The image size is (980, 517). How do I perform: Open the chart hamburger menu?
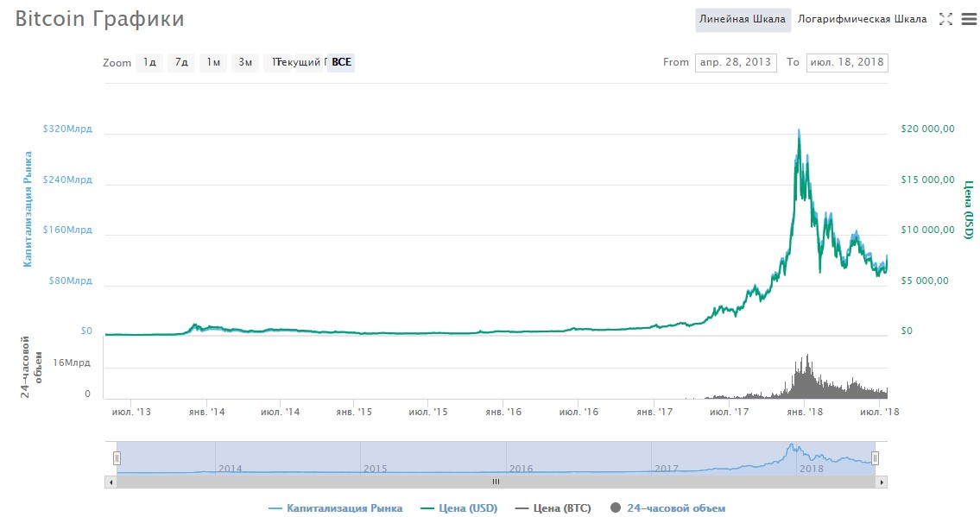968,19
